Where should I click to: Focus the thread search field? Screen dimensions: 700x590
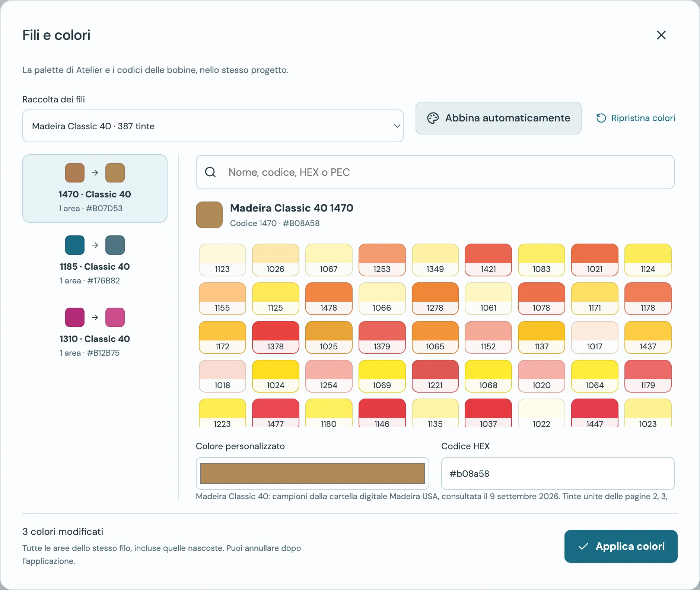[x=435, y=172]
